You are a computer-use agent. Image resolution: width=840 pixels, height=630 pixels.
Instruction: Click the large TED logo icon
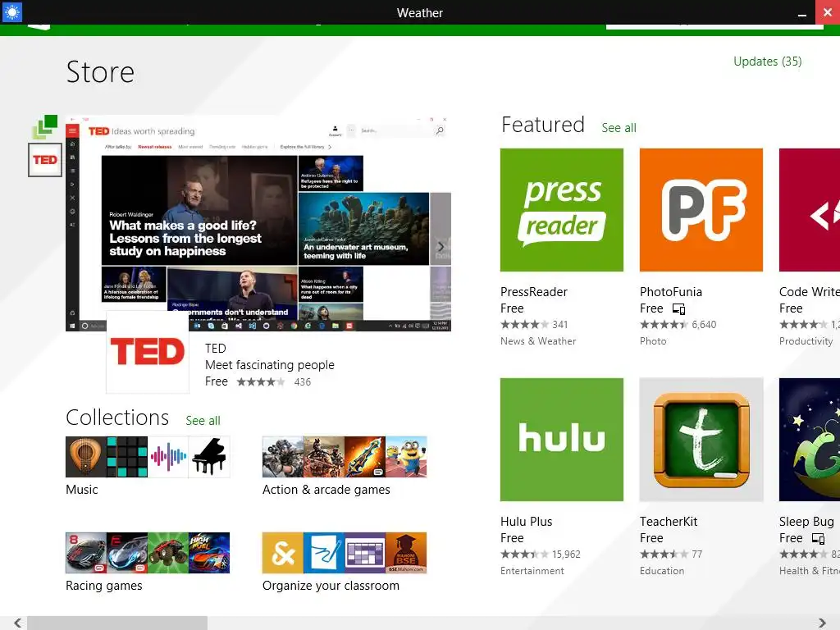[x=148, y=352]
